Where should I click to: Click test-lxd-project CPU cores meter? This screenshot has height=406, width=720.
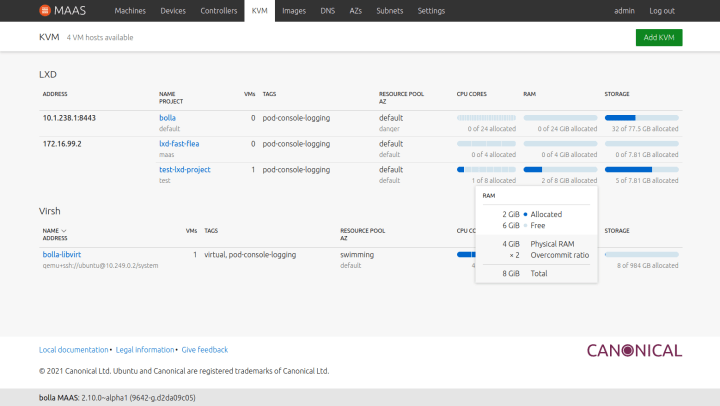(486, 169)
